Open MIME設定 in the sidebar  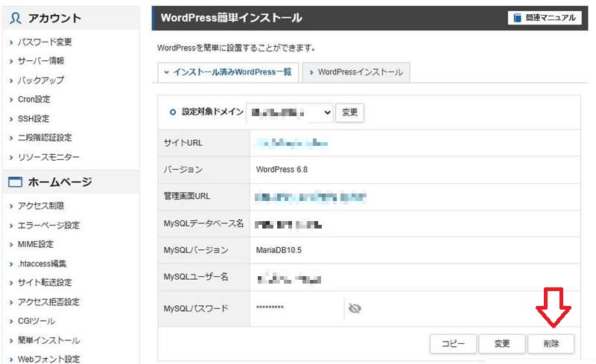[36, 244]
